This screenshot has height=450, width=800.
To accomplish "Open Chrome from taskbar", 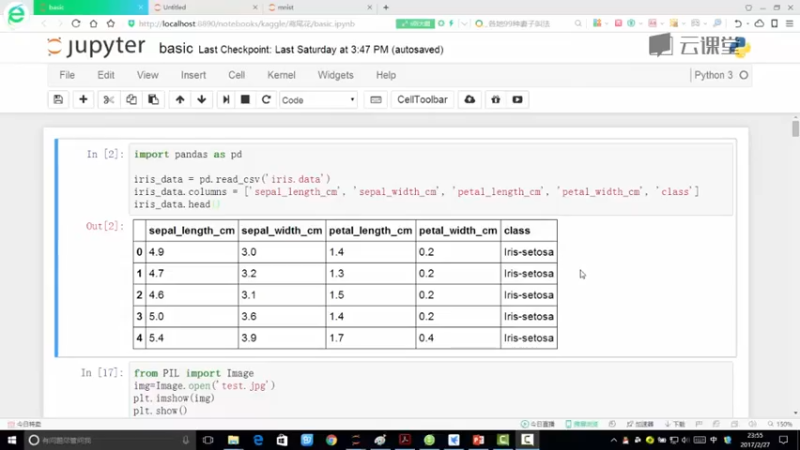I will 331,440.
